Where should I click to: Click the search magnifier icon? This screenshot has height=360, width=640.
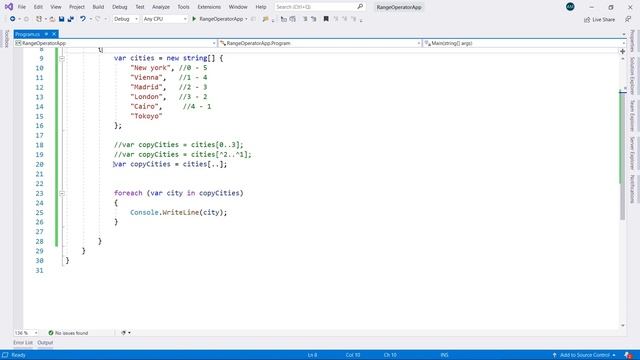pyautogui.click(x=360, y=7)
